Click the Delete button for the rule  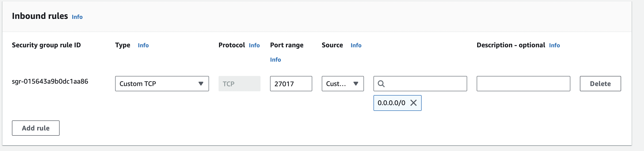point(600,84)
